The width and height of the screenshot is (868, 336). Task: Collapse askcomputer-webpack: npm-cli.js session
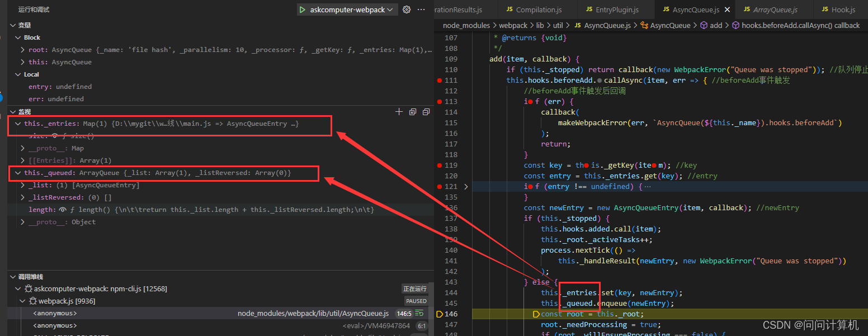(18, 289)
